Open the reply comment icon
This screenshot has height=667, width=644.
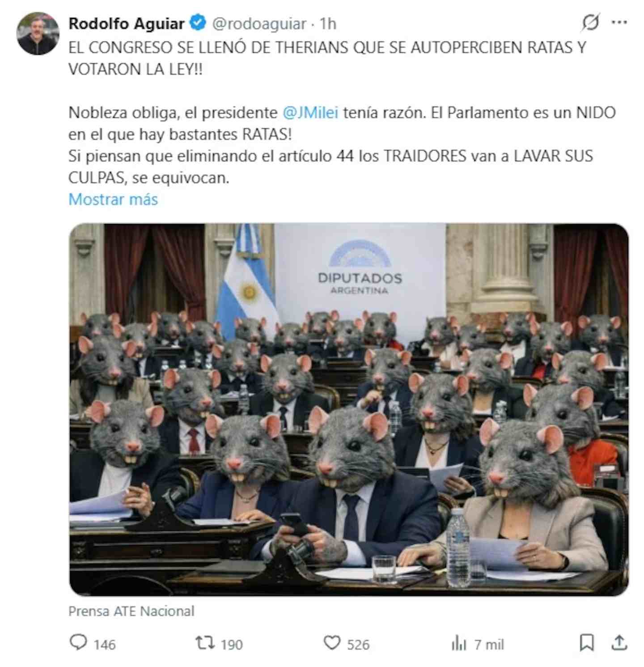point(79,643)
